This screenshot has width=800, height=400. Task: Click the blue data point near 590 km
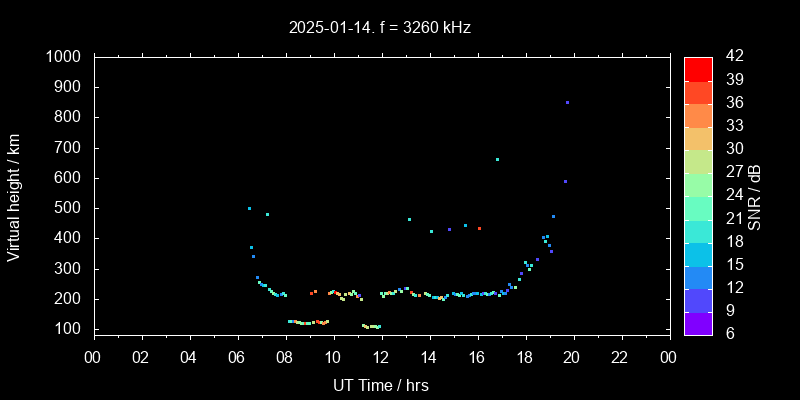coord(565,181)
